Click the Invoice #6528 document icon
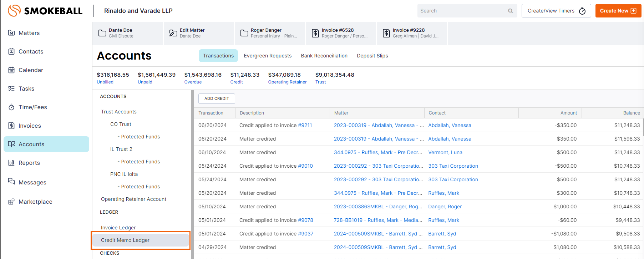Screen dimensions: 644x259 (315, 33)
